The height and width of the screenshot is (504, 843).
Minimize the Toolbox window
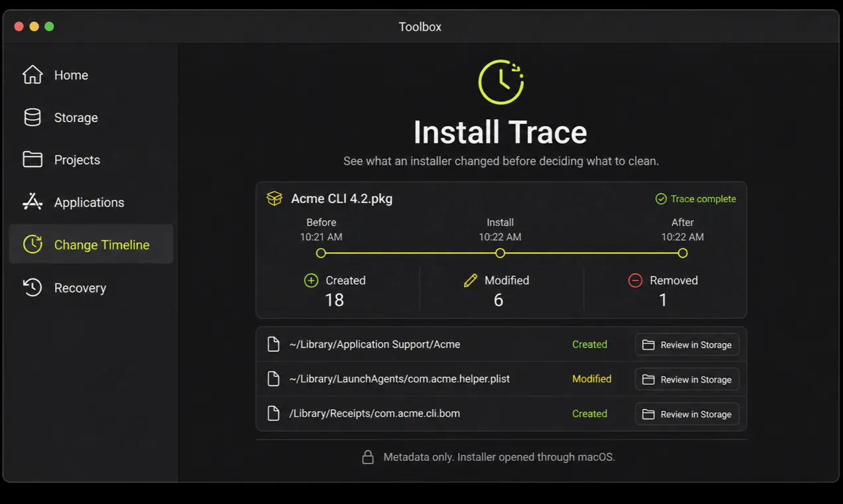point(34,27)
